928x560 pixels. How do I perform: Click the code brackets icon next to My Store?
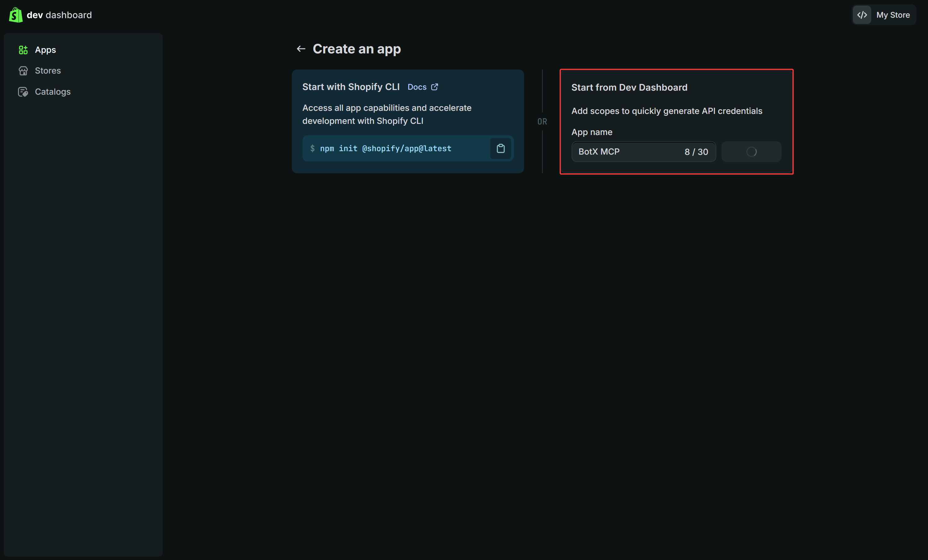(x=862, y=15)
